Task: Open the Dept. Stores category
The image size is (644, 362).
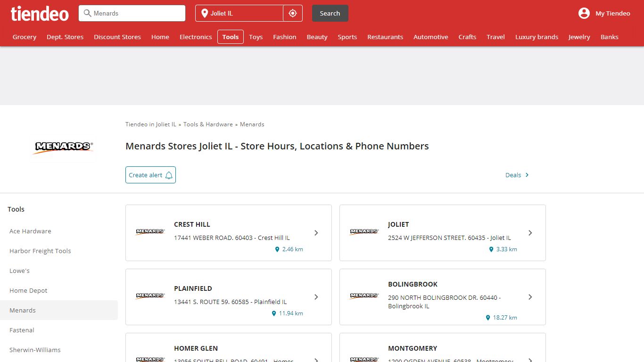Action: coord(65,37)
